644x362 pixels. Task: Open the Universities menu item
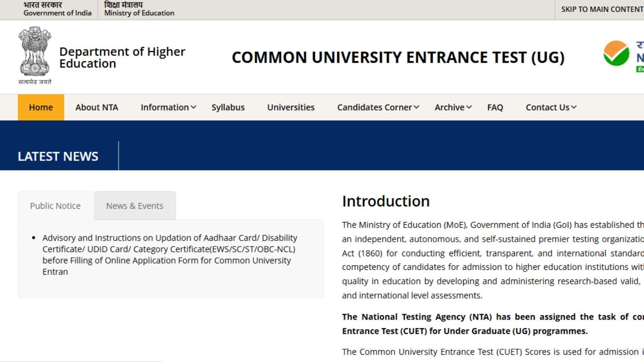pos(291,107)
